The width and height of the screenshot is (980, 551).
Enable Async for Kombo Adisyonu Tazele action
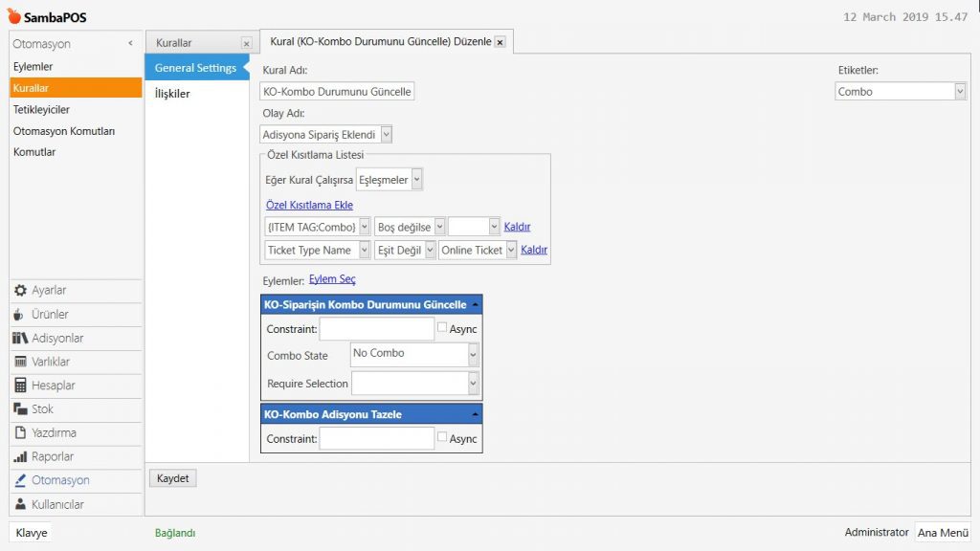pos(441,437)
